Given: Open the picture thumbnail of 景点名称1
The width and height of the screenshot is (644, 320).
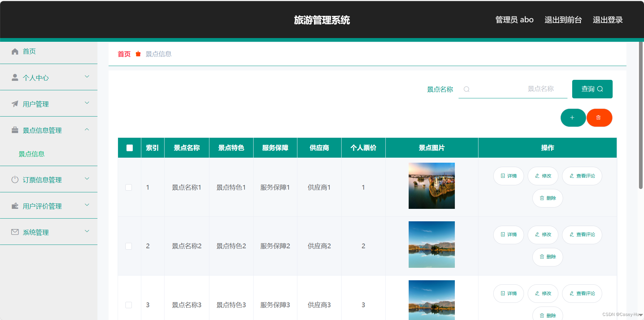Looking at the screenshot, I should [x=432, y=186].
